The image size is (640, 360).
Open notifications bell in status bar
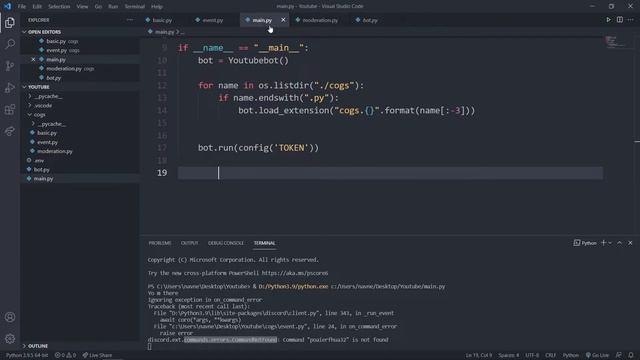[x=631, y=355]
